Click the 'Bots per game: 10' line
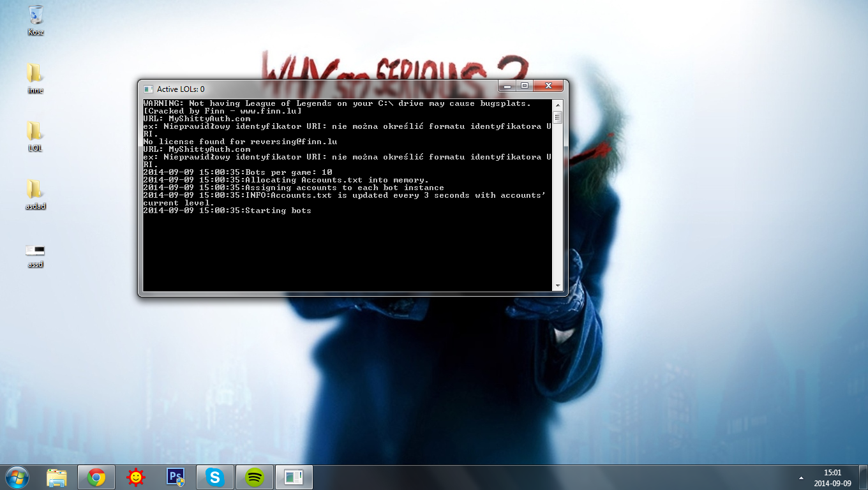868x490 pixels. pyautogui.click(x=237, y=172)
